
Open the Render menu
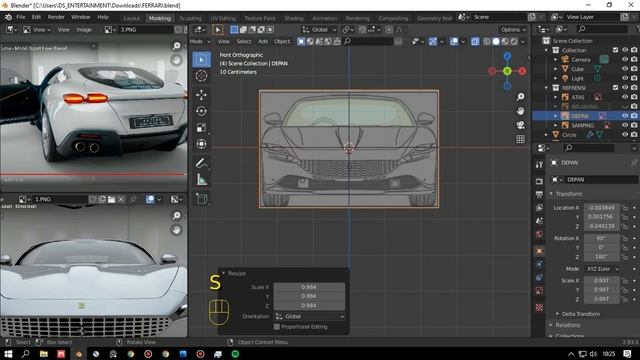[56, 17]
